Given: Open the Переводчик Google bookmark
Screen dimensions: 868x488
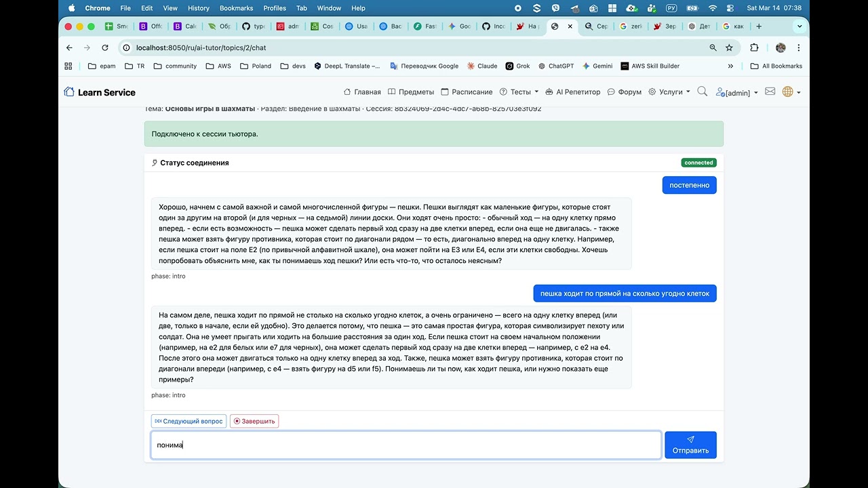Looking at the screenshot, I should (424, 66).
